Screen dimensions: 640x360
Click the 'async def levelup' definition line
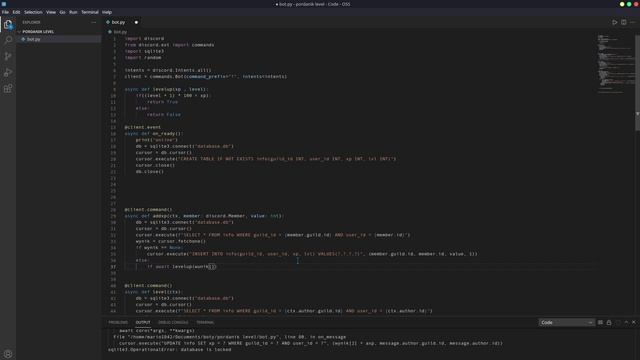point(166,89)
